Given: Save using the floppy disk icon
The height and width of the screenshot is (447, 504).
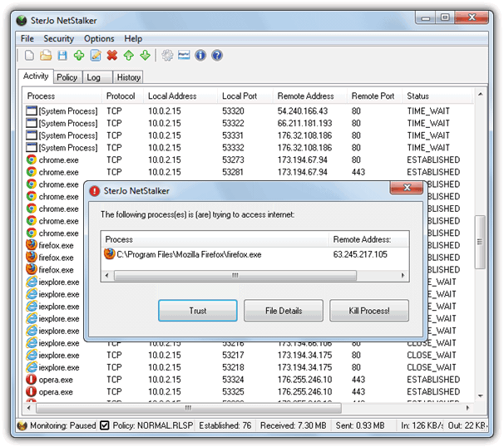Looking at the screenshot, I should [62, 55].
